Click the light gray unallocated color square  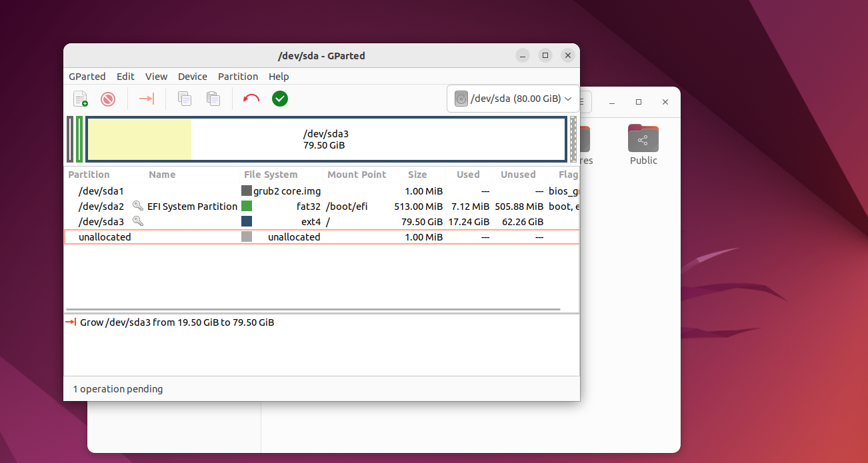(247, 237)
